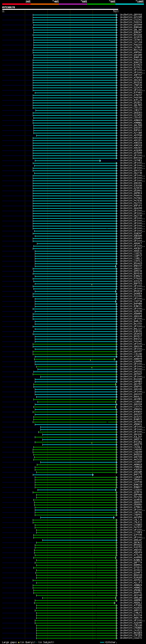The height and width of the screenshot is (644, 146).
Task: Click the UniRef100_Q4TAS4 hit label
Action: (x=131, y=421)
